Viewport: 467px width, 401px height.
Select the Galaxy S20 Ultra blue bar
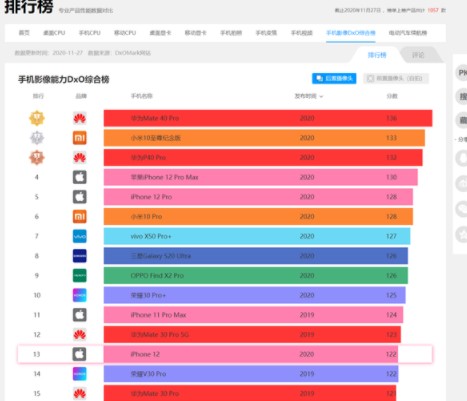tap(256, 256)
